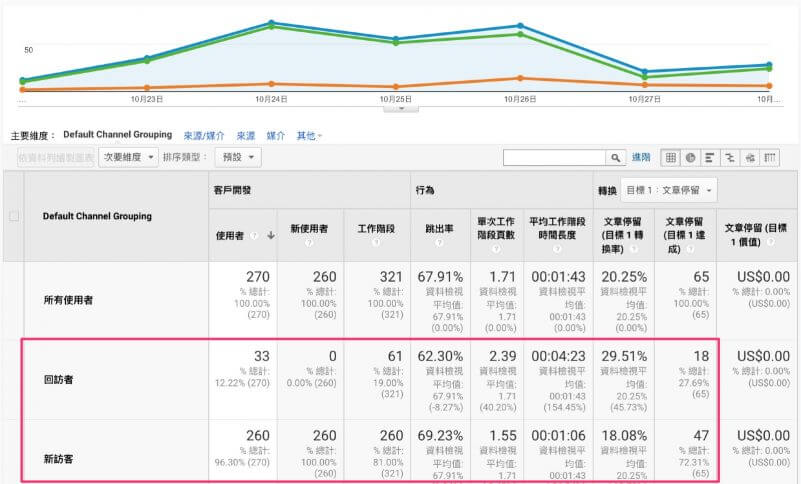Click the 29.51% conversion rate value
Screen dimensions: 801x484
(x=624, y=356)
